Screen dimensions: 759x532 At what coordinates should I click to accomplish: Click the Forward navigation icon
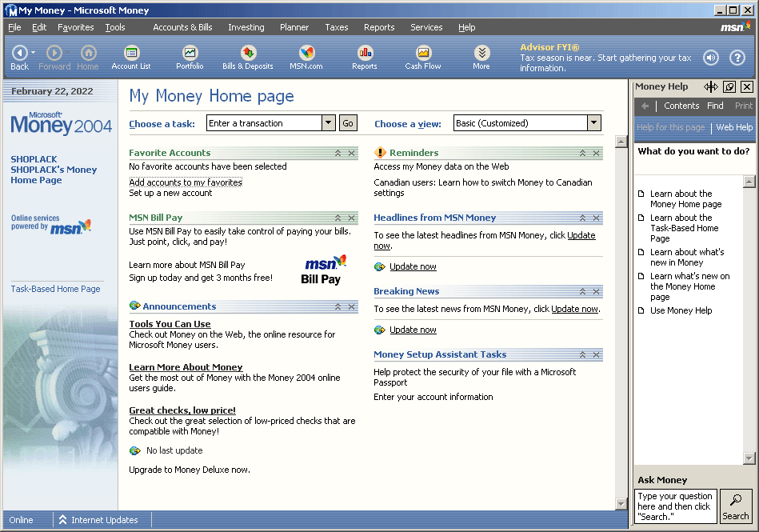[x=54, y=52]
